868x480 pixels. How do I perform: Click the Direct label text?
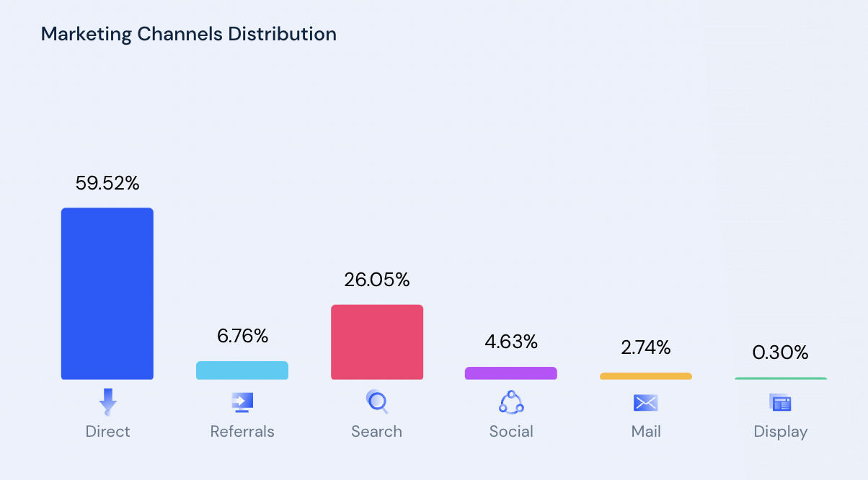click(107, 432)
